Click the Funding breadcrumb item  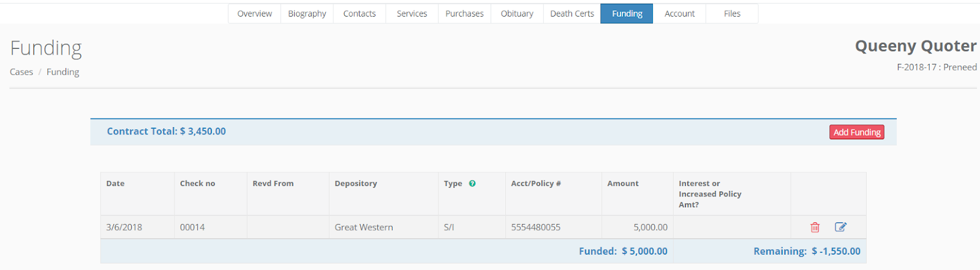63,72
